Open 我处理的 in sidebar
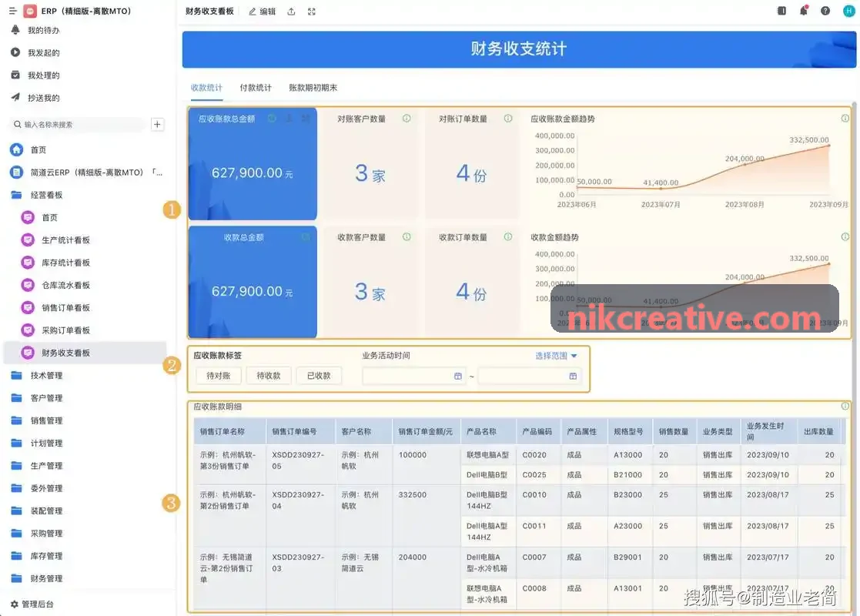 click(x=44, y=75)
